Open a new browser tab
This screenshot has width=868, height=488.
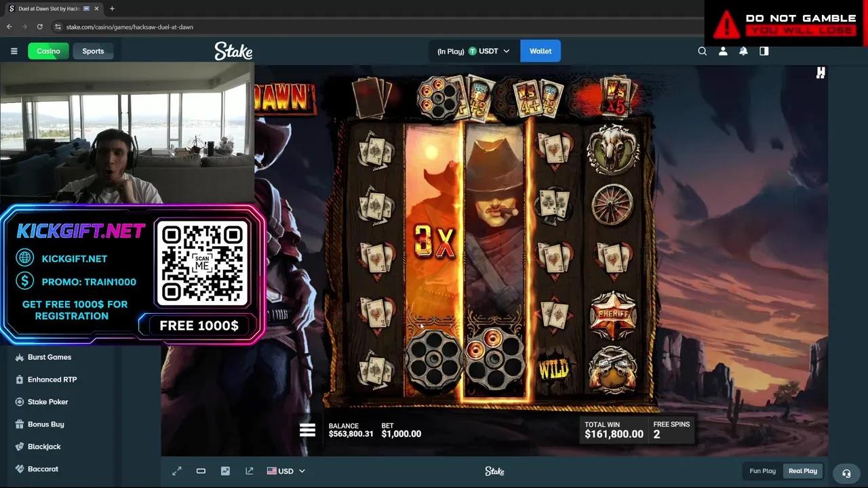112,9
